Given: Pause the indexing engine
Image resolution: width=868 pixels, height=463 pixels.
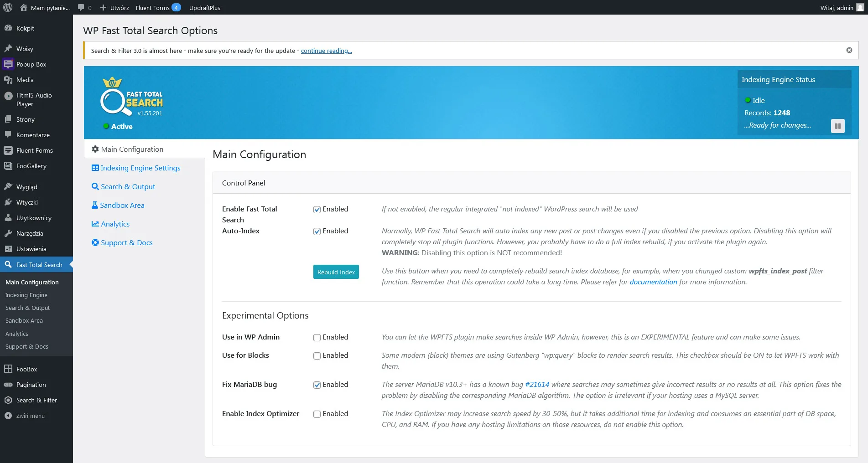Looking at the screenshot, I should pyautogui.click(x=837, y=126).
